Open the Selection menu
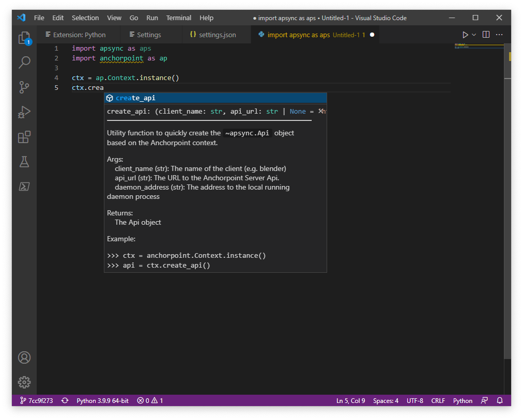This screenshot has width=523, height=420. click(x=85, y=18)
